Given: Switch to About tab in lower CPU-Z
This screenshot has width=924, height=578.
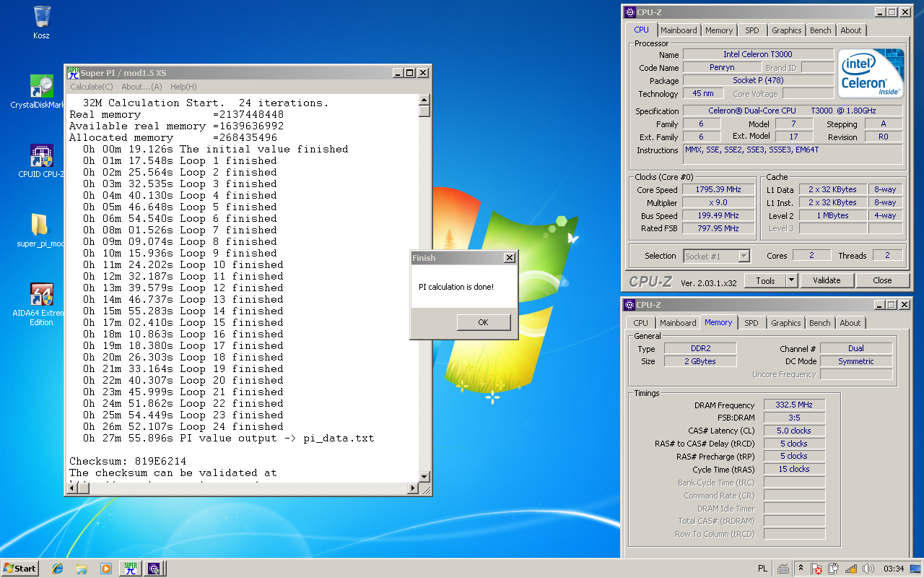Looking at the screenshot, I should [x=850, y=323].
